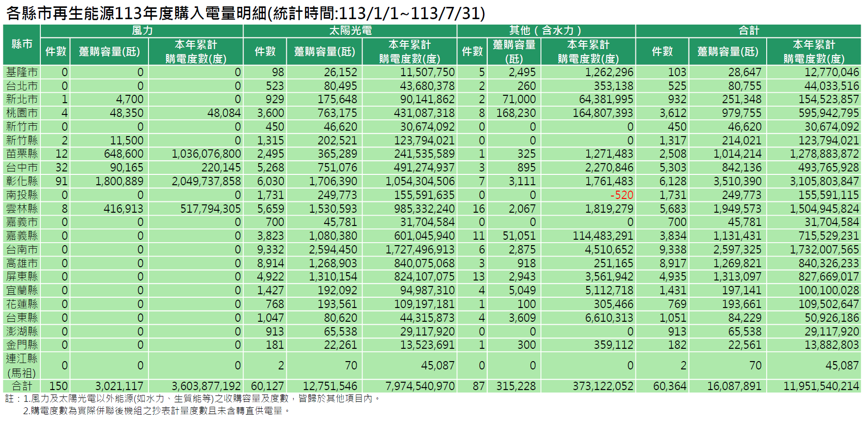Click the wind total 3,603,877,192
Screen dimensions: 868x422
pos(206,386)
